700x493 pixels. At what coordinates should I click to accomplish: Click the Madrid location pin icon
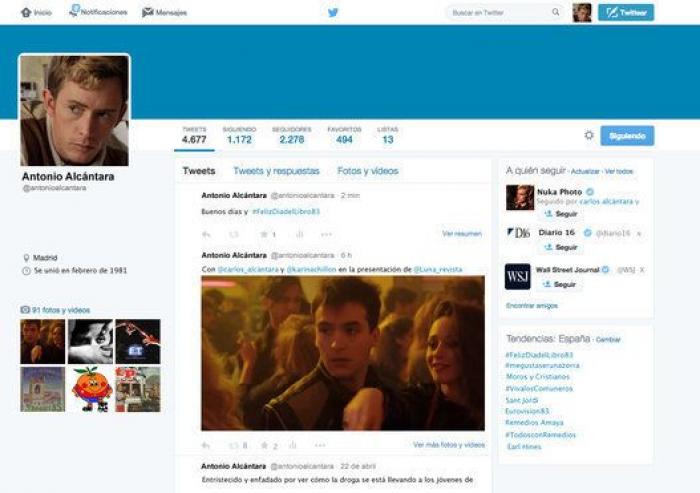coord(26,258)
